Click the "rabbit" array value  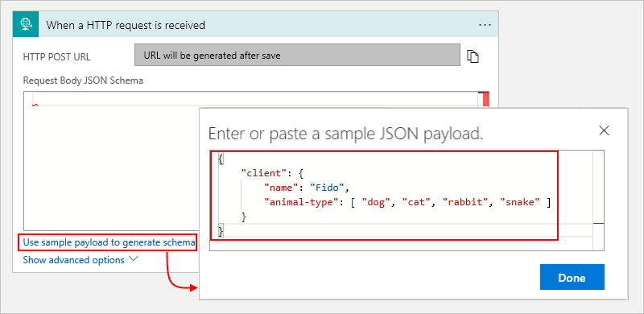click(x=466, y=202)
